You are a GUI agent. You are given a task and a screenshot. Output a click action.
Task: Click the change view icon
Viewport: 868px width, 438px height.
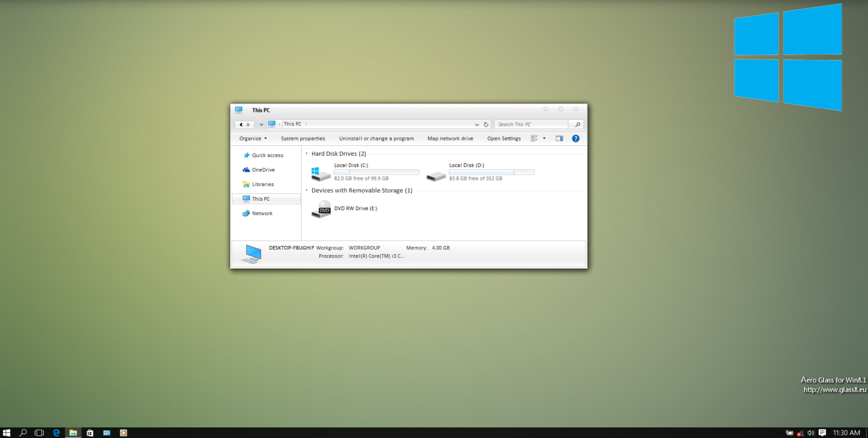(x=534, y=138)
